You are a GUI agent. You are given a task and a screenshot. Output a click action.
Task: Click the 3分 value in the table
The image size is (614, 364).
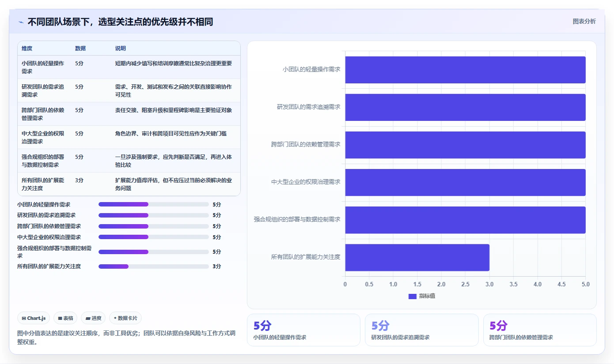79,180
